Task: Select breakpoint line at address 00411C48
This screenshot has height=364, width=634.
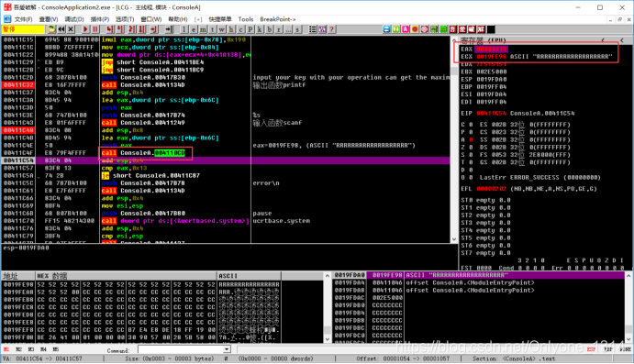Action: tap(18, 130)
